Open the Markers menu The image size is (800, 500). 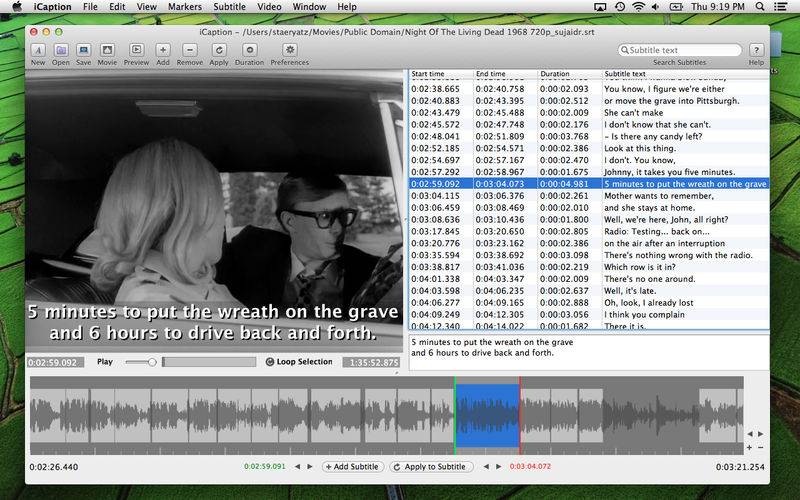(x=185, y=7)
